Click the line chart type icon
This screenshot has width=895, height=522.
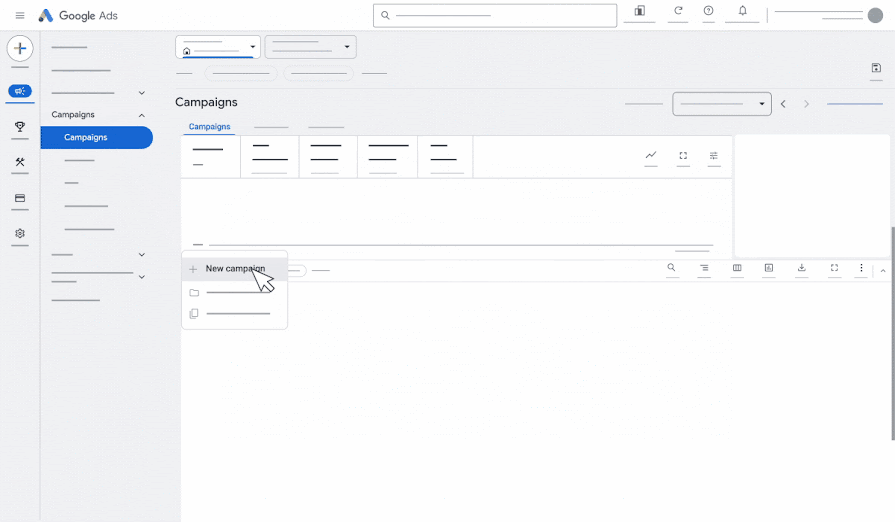651,155
